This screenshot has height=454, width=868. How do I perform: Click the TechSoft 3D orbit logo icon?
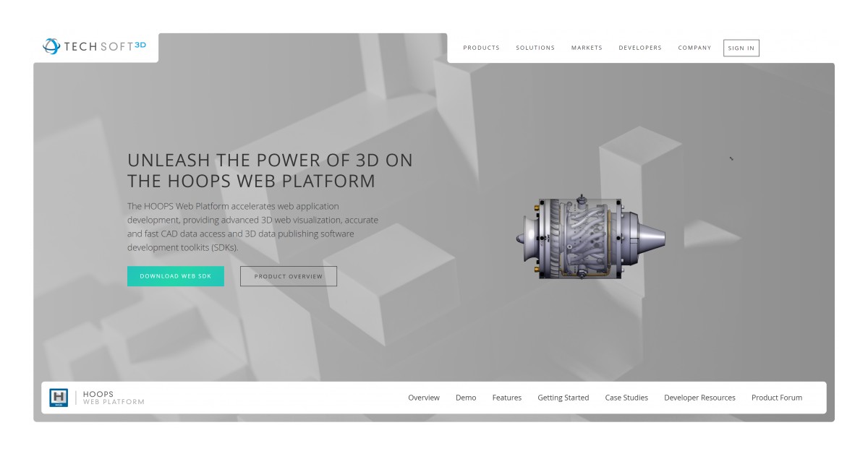[x=51, y=46]
